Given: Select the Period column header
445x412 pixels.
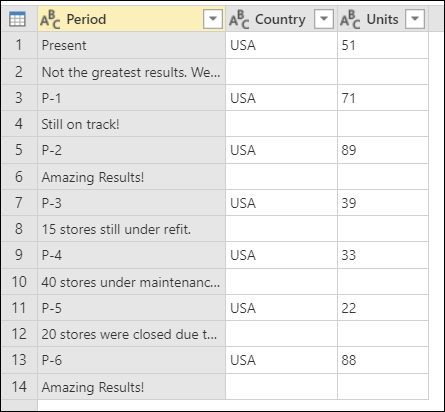Looking at the screenshot, I should pyautogui.click(x=131, y=19).
